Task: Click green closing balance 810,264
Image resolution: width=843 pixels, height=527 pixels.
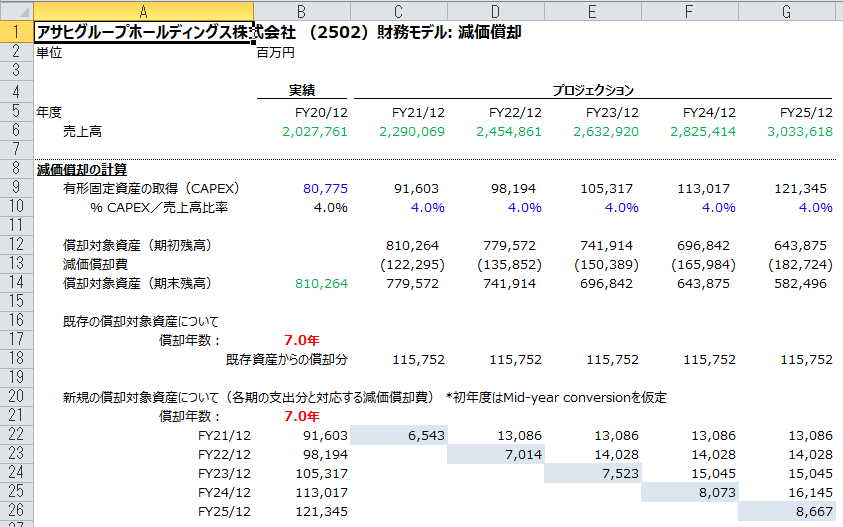Action: tap(322, 283)
